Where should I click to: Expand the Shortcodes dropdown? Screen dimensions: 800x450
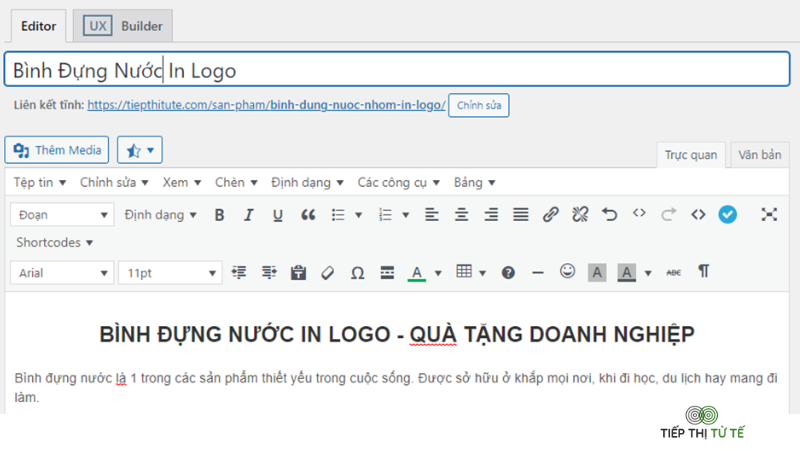pyautogui.click(x=55, y=242)
